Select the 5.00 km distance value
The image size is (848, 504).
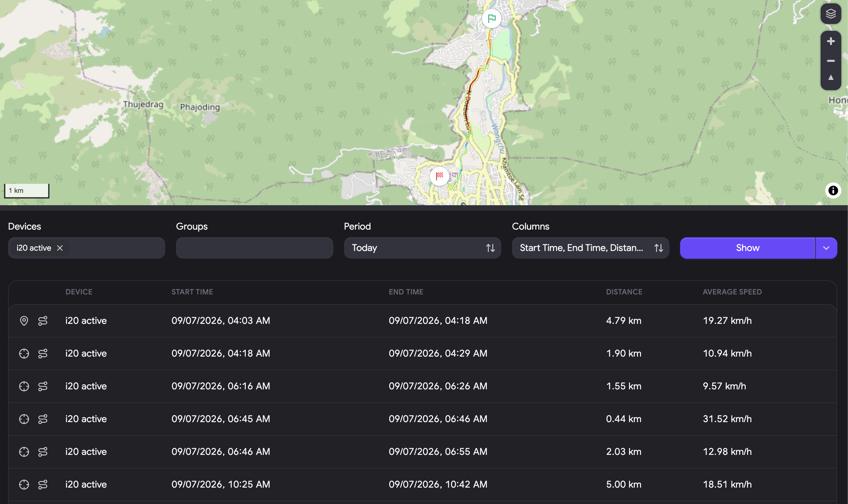coord(623,484)
